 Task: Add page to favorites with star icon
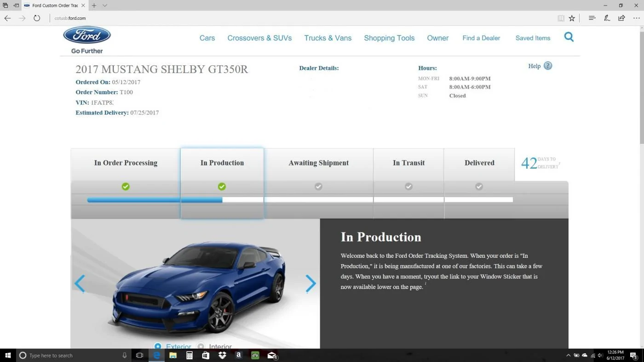pos(572,18)
